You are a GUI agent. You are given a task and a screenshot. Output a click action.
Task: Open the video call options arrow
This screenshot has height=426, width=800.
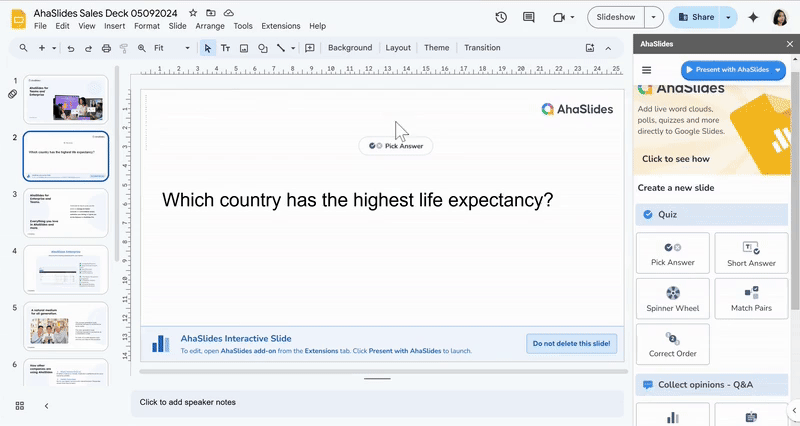pos(572,17)
